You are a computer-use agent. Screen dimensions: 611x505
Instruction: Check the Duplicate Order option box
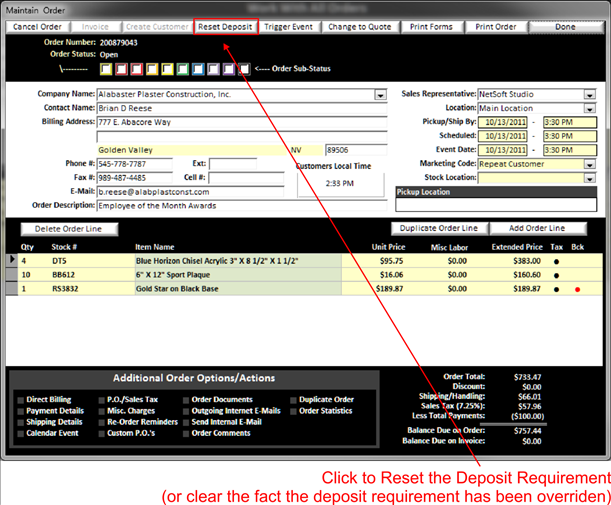tap(292, 399)
